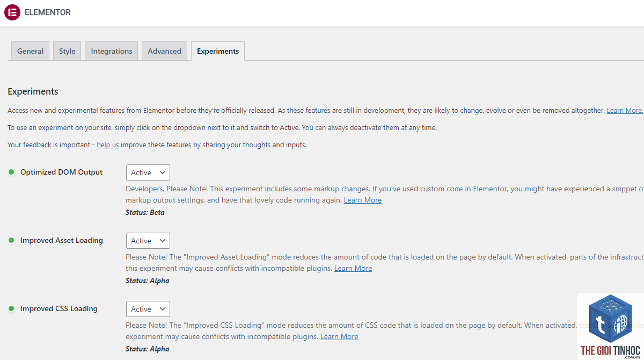Click the Elementor logo icon
This screenshot has height=360, width=644.
(x=12, y=12)
